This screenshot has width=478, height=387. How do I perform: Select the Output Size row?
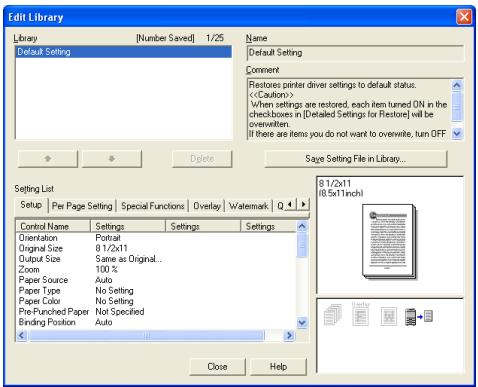click(x=156, y=259)
